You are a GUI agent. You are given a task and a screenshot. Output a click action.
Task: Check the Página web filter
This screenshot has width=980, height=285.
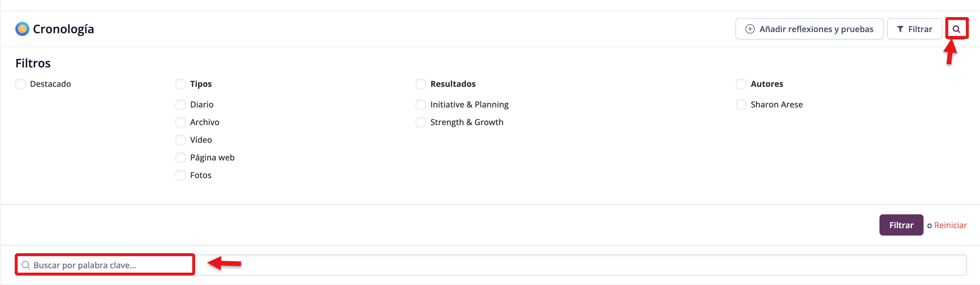point(181,157)
